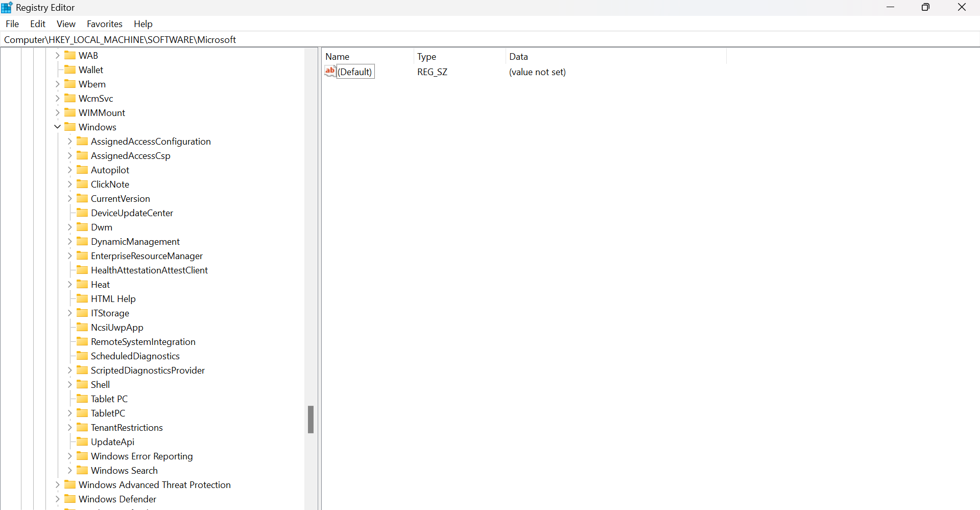This screenshot has height=510, width=980.
Task: Select the Windows Defender folder icon
Action: tap(70, 499)
